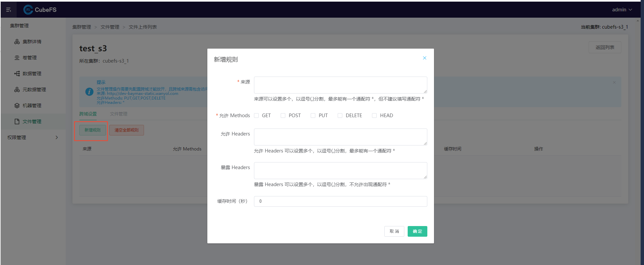
Task: Click the 确定 confirm button
Action: (417, 231)
